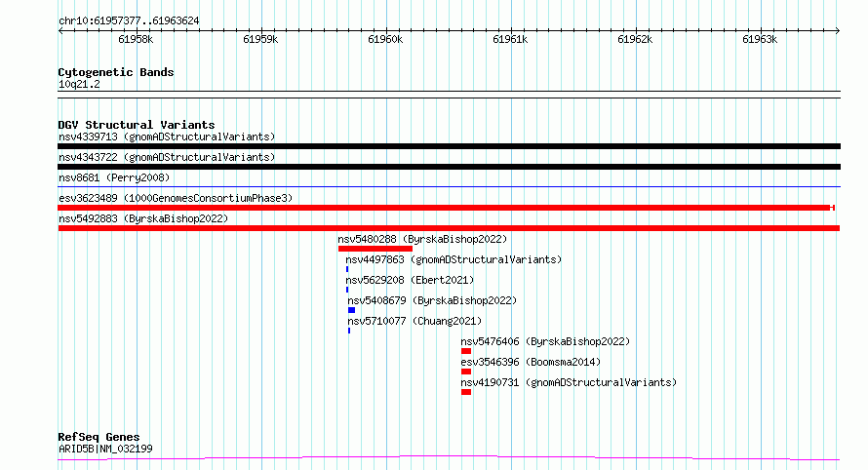Click the right arrow of the ruler

click(x=838, y=30)
